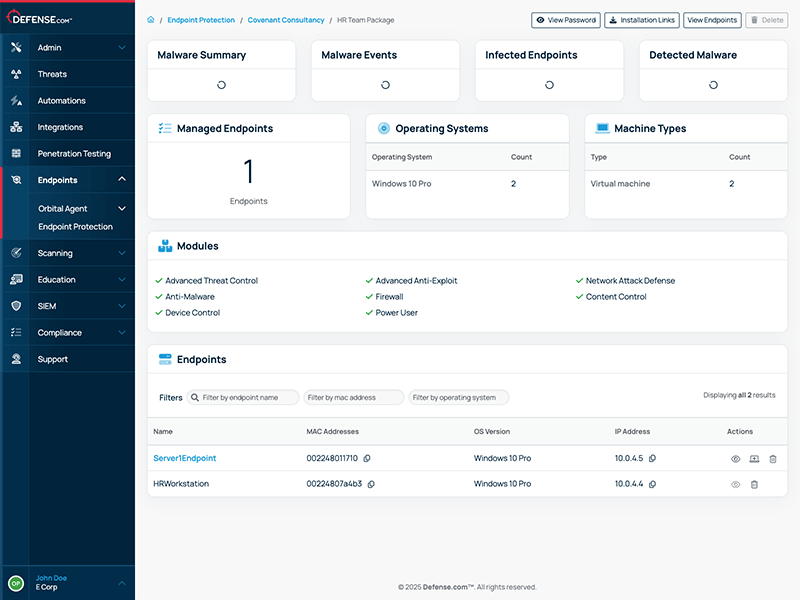Copy the 10.0.4.4 IP address
800x600 pixels.
tap(651, 484)
